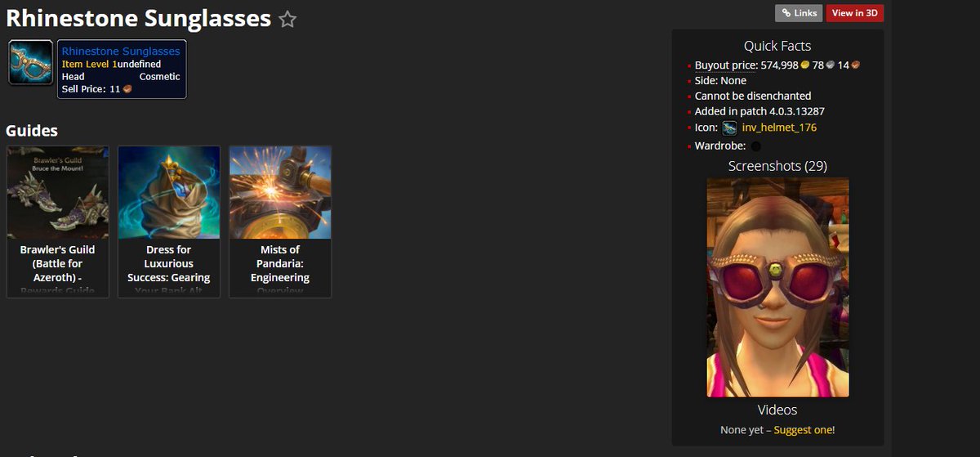Click the 'Side: None' text
Viewport: 980px width, 457px height.
click(x=720, y=80)
